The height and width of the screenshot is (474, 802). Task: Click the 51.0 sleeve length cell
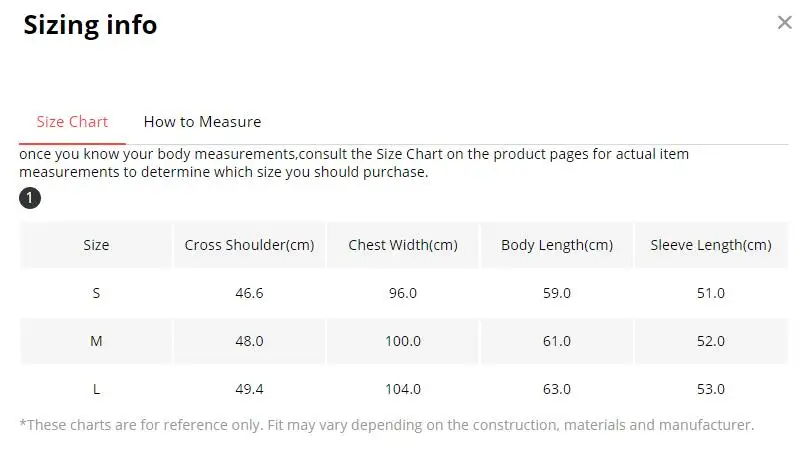(x=710, y=293)
